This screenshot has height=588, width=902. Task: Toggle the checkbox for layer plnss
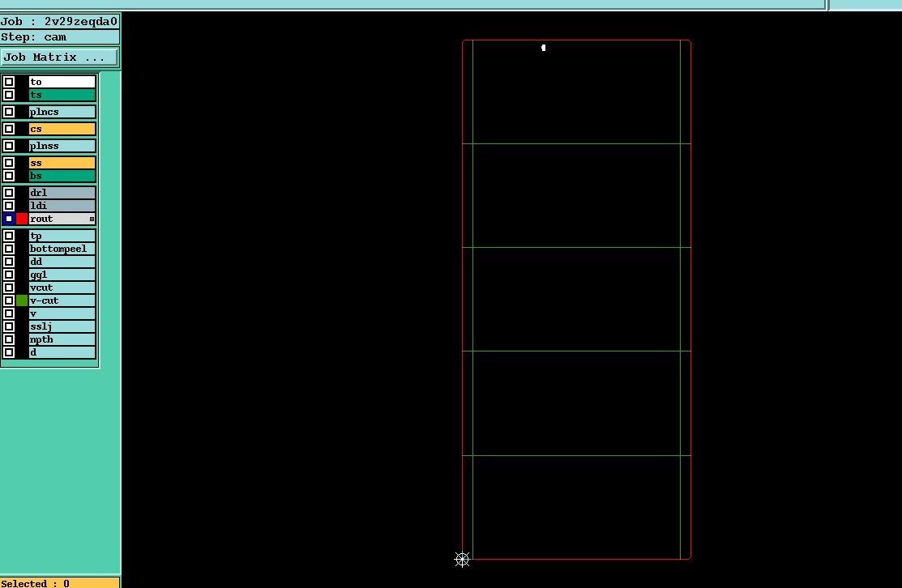9,146
